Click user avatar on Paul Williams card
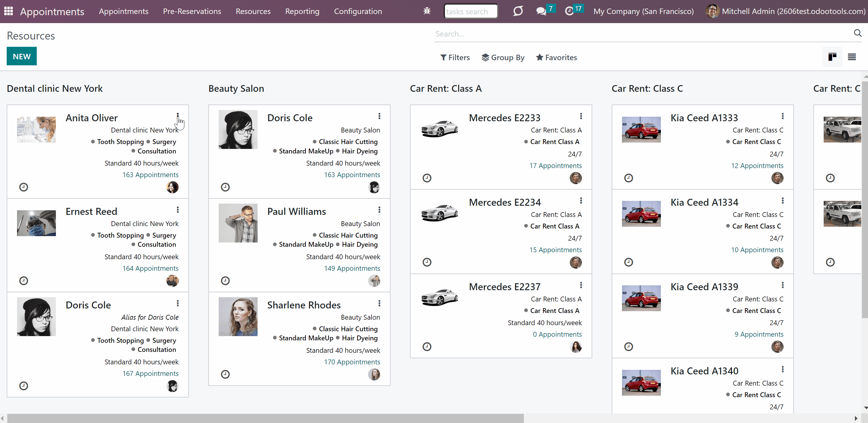 tap(374, 280)
